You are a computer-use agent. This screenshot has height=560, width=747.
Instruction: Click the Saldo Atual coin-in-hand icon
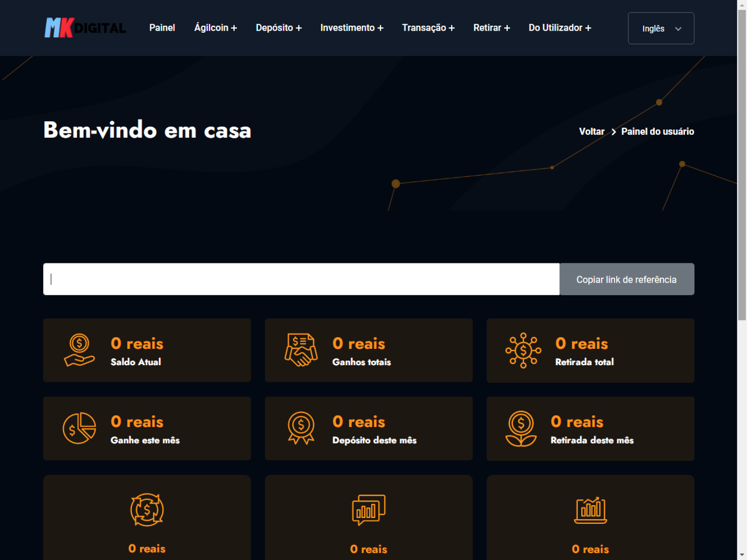[x=79, y=350]
